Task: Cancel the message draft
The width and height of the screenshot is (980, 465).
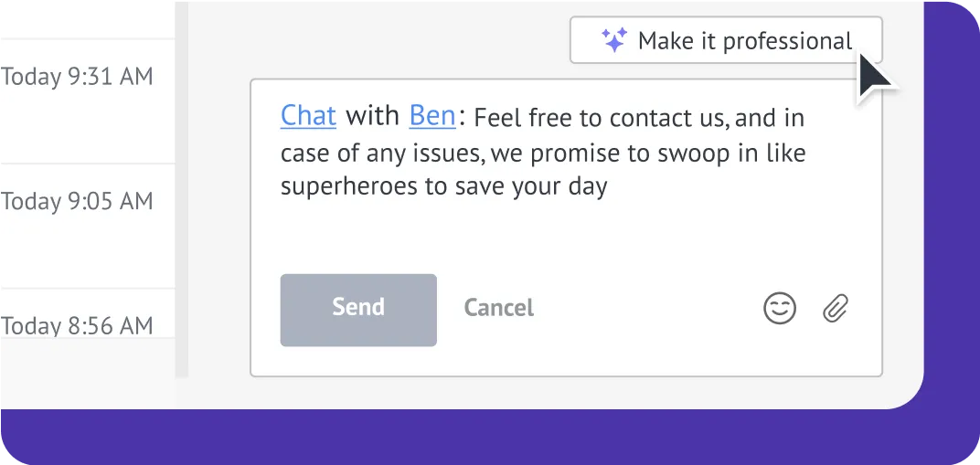Action: 498,309
